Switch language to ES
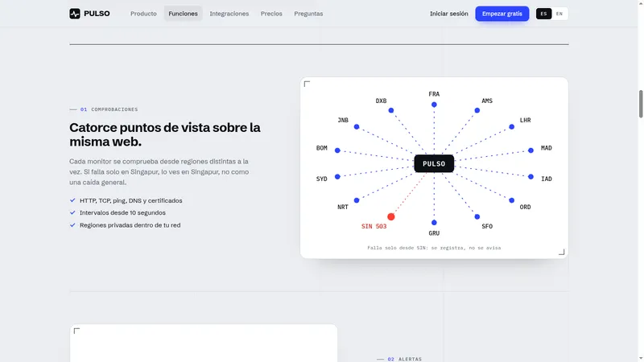This screenshot has width=644, height=362. coord(544,14)
